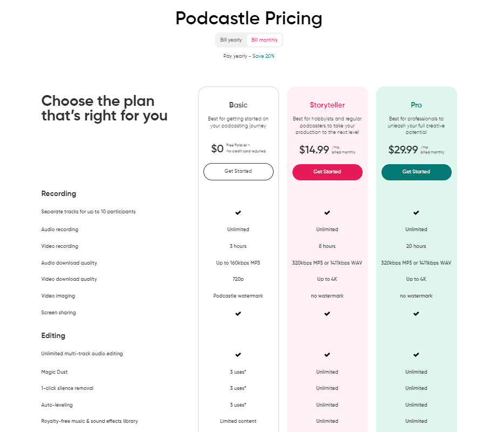Click Get Started for Storyteller plan
Screen dimensions: 504x432
coord(327,172)
